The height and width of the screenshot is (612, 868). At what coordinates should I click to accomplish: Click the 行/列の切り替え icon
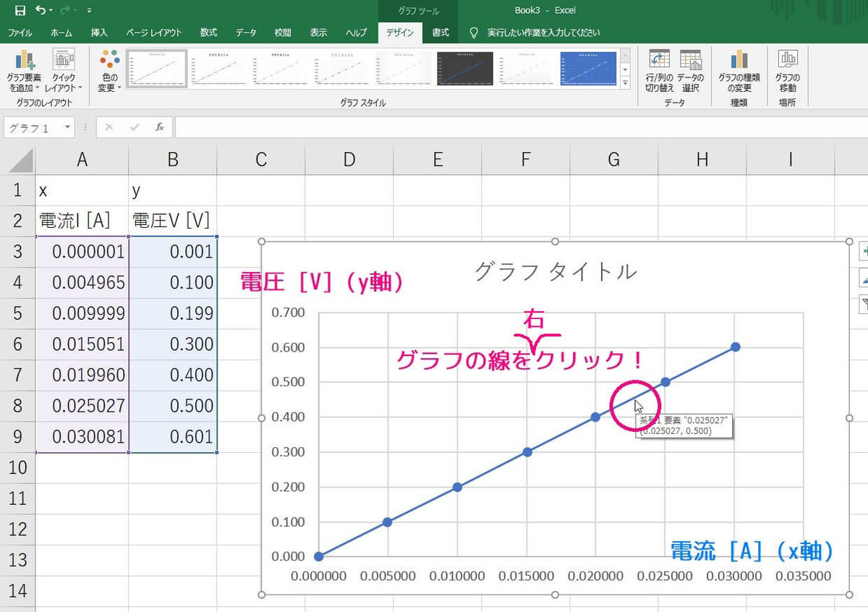[659, 71]
